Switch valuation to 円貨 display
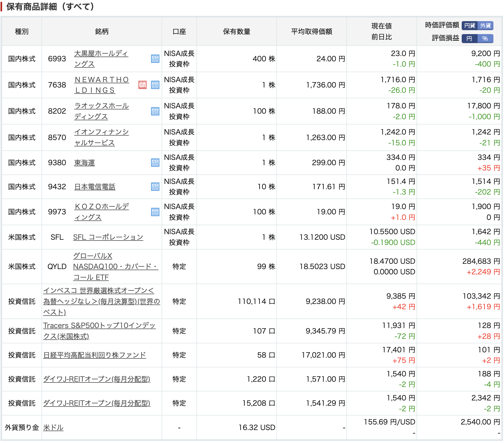Viewport: 504px width, 443px height. pyautogui.click(x=470, y=25)
